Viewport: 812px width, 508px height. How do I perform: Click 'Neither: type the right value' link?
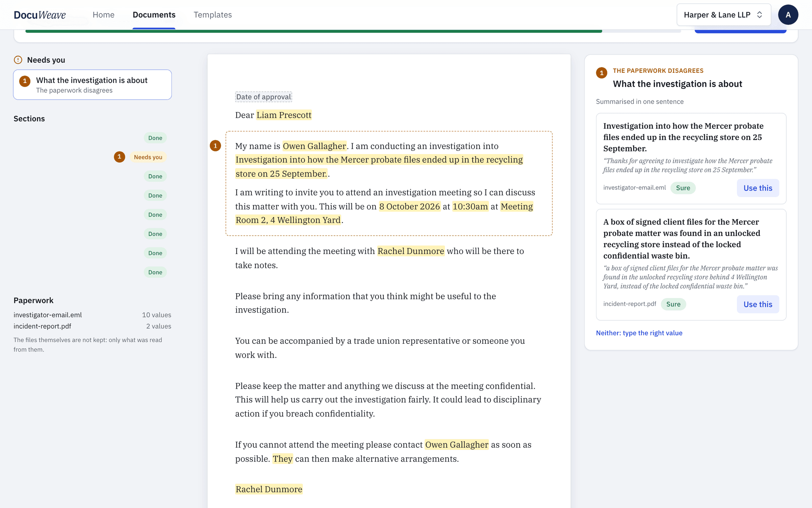(x=639, y=333)
